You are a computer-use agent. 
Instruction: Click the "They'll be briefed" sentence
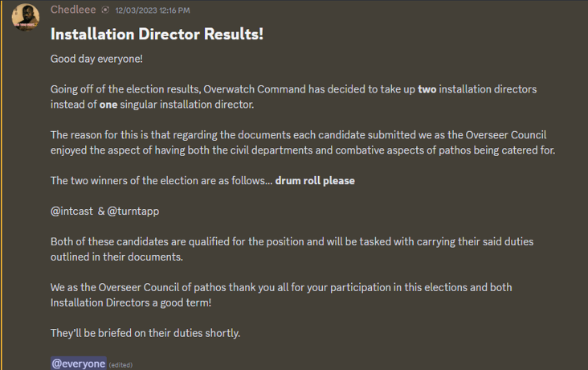145,333
